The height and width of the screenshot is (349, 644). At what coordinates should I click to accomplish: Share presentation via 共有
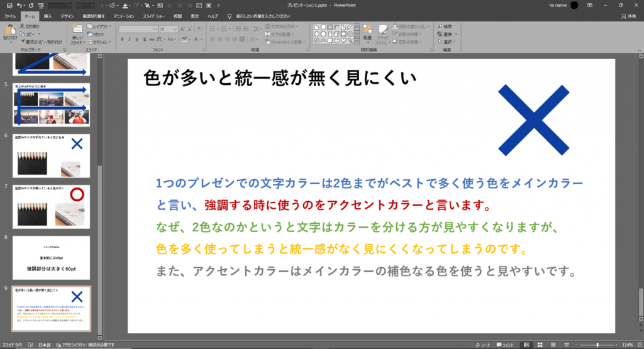point(628,16)
